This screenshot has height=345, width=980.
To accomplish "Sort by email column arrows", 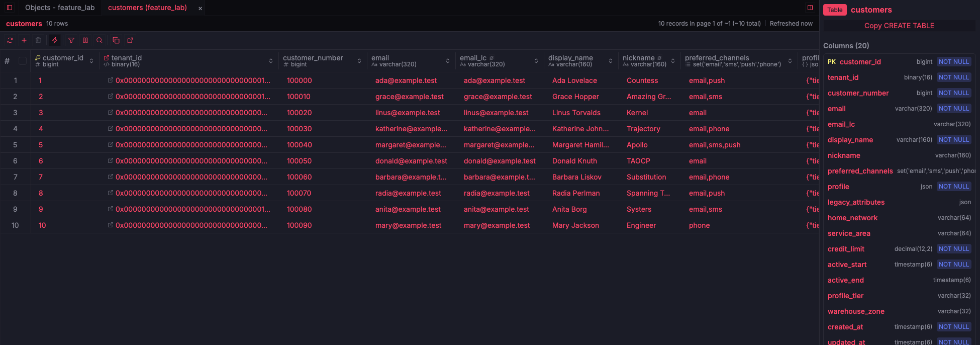I will point(448,61).
